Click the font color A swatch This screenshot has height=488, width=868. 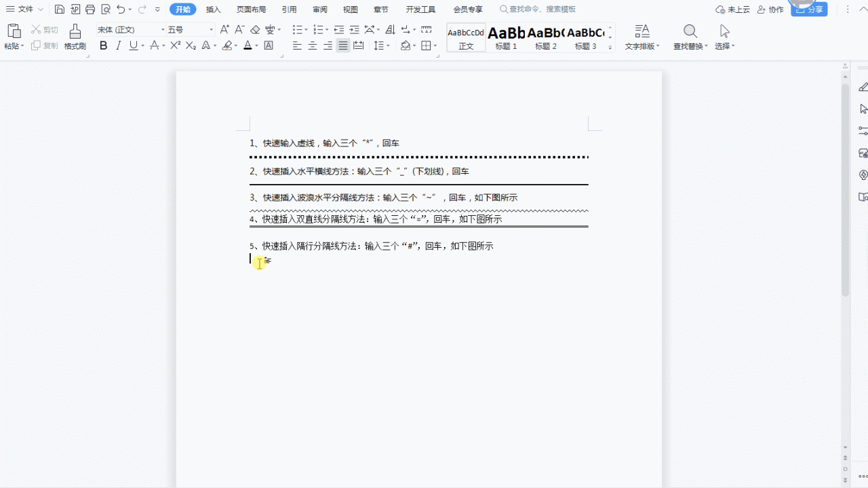(x=248, y=45)
